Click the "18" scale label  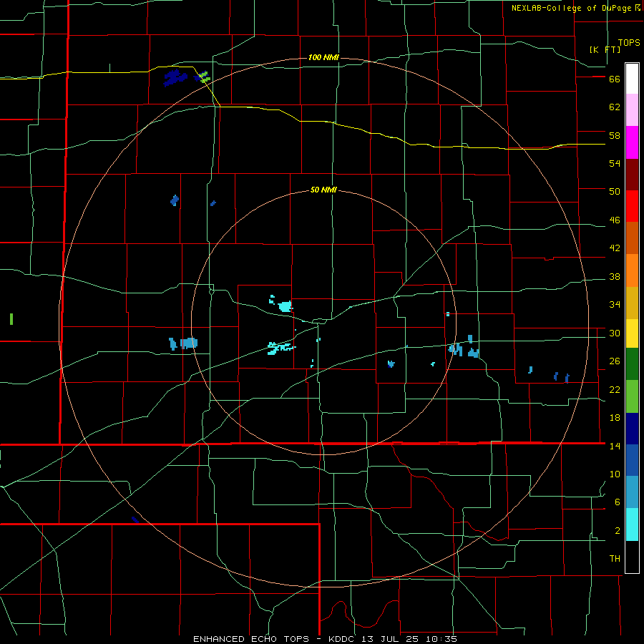click(615, 418)
